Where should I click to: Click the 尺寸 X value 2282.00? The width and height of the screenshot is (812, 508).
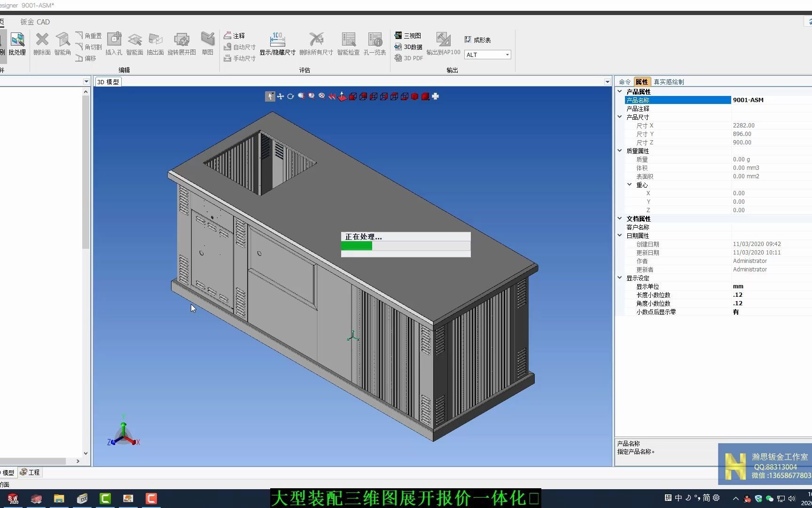pyautogui.click(x=743, y=126)
